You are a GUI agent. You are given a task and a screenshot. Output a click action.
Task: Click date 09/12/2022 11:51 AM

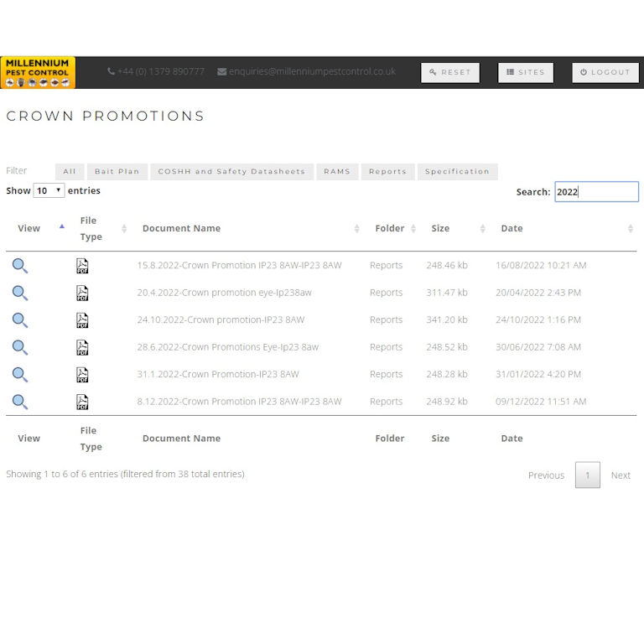pyautogui.click(x=541, y=402)
